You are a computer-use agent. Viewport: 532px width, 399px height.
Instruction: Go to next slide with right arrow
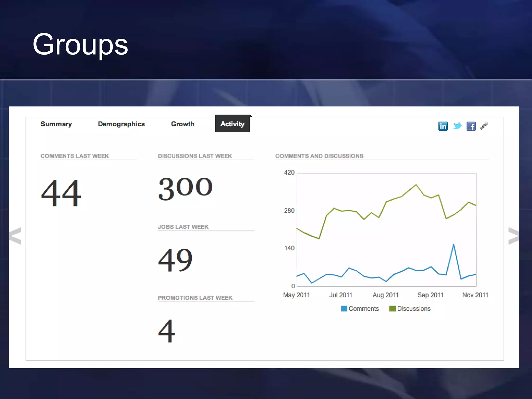pos(513,236)
